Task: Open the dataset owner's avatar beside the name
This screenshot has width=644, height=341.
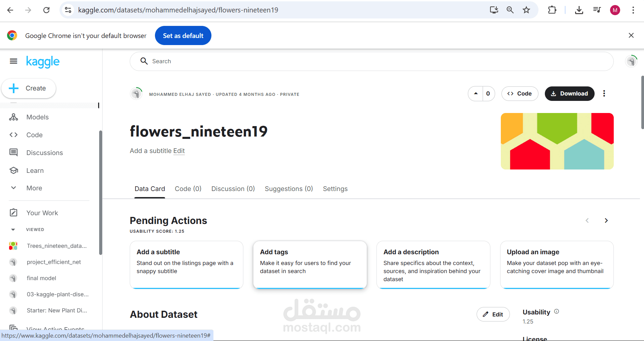Action: [136, 93]
